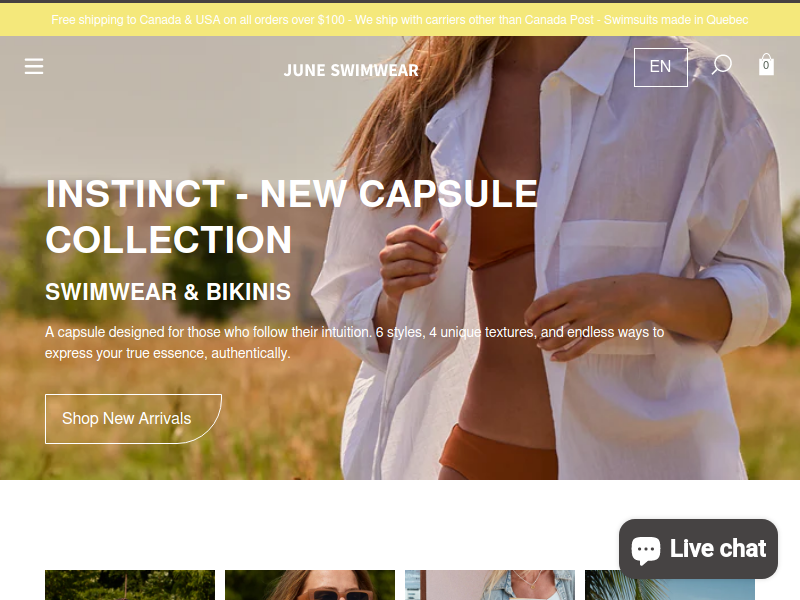Click the speech bubble chat icon
Viewport: 800px width, 600px height.
[x=646, y=549]
